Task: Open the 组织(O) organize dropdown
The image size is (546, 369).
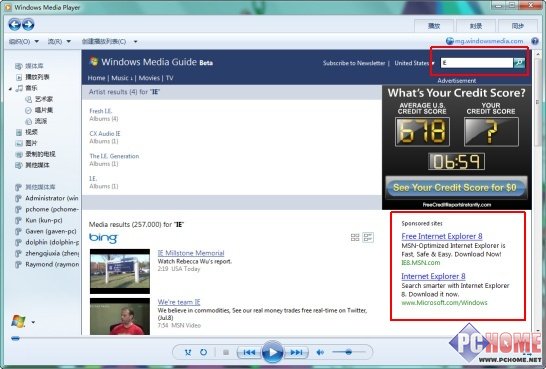Action: (24, 41)
